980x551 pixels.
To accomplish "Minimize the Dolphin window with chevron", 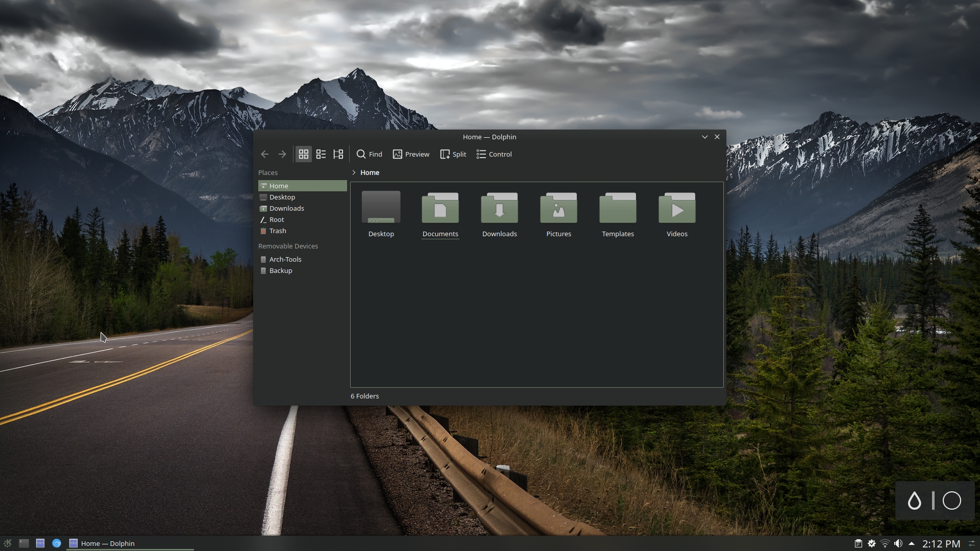I will pyautogui.click(x=705, y=137).
